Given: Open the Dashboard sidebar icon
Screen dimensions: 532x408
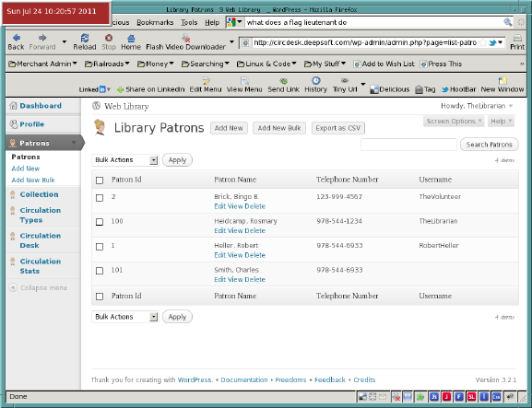Looking at the screenshot, I should pos(13,105).
